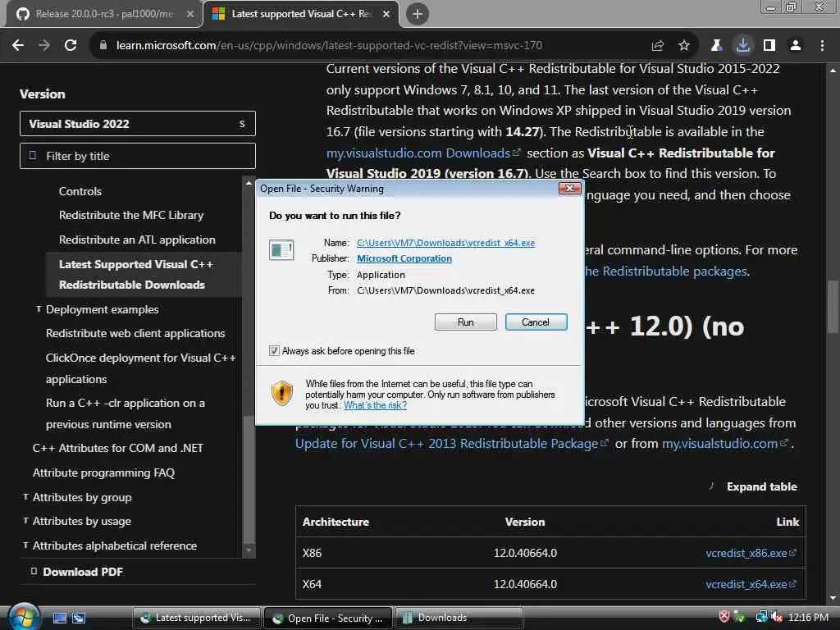The image size is (840, 630).
Task: Toggle the side panel icon
Action: coord(769,46)
